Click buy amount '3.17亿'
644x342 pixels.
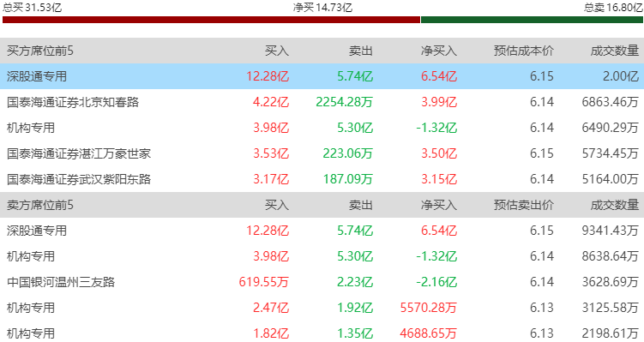click(x=271, y=179)
